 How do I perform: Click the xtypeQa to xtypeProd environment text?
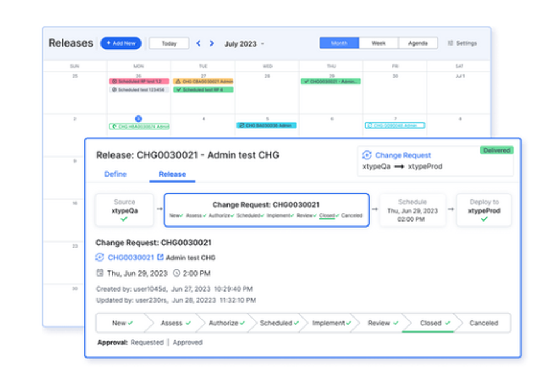point(402,167)
